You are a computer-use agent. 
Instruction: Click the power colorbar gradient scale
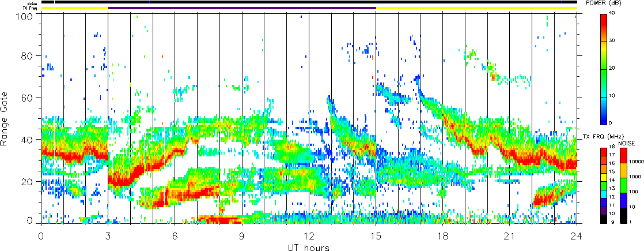point(603,69)
